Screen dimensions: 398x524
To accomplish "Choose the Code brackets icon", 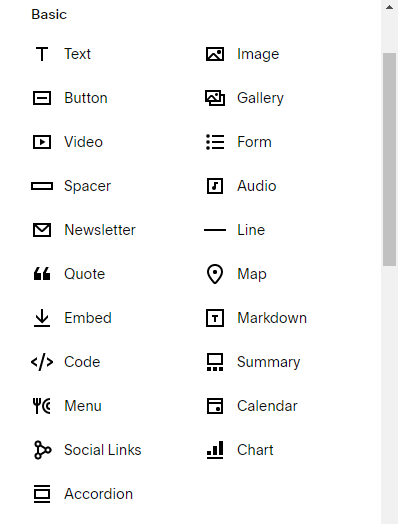I will click(42, 362).
